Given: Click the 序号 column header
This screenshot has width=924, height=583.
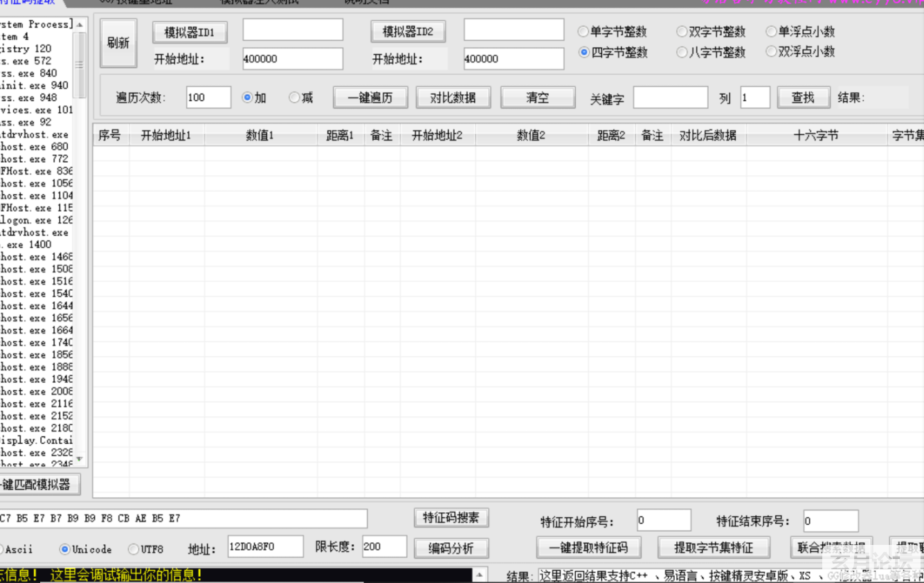Looking at the screenshot, I should pyautogui.click(x=111, y=136).
